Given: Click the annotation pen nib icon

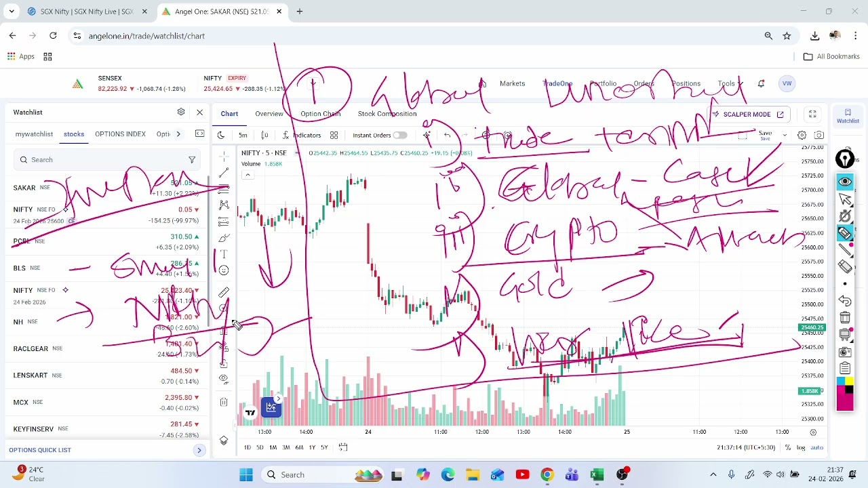Looking at the screenshot, I should pos(845,159).
